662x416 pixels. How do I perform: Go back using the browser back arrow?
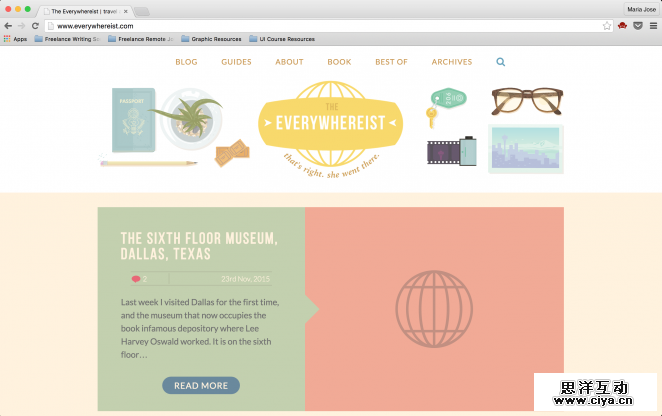pyautogui.click(x=8, y=25)
